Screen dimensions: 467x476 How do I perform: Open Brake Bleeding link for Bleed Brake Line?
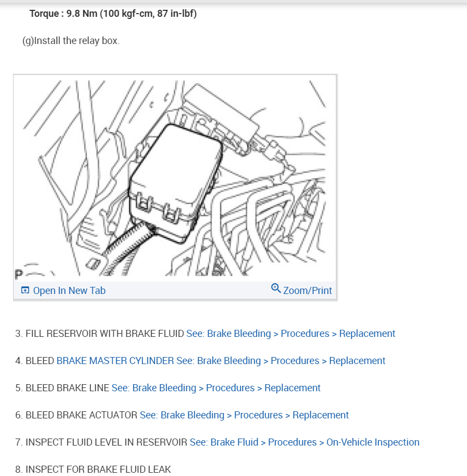click(x=154, y=387)
